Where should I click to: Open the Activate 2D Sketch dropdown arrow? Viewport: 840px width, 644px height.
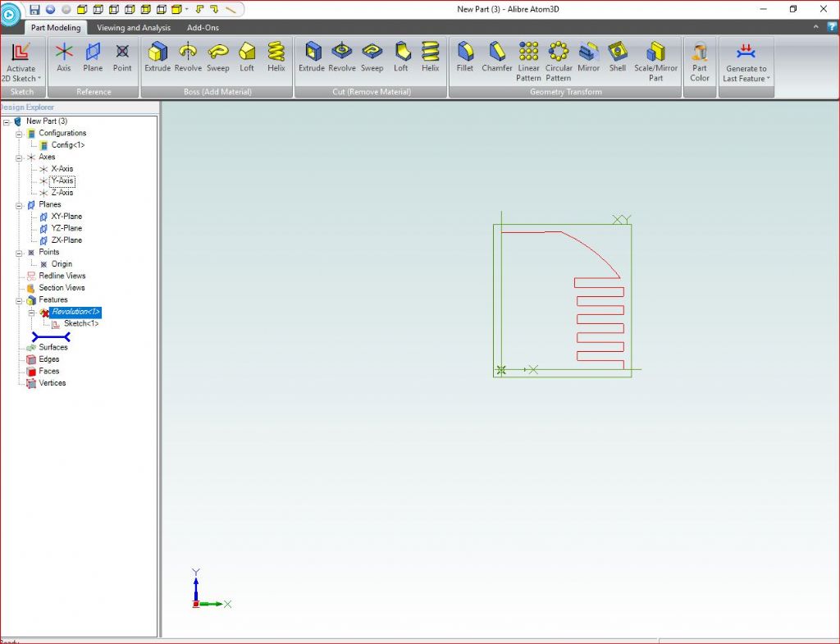click(39, 78)
